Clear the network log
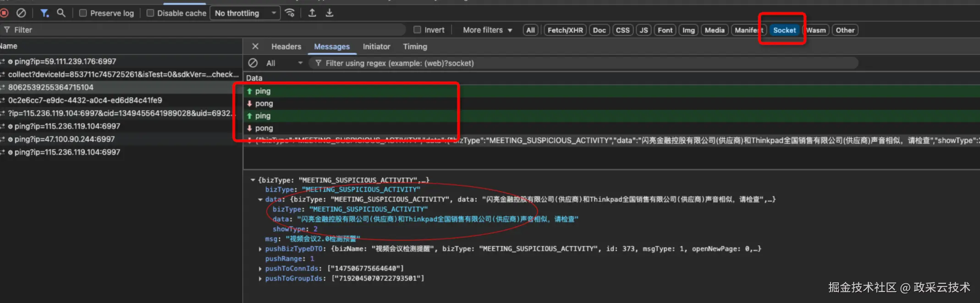The height and width of the screenshot is (303, 980). tap(21, 13)
